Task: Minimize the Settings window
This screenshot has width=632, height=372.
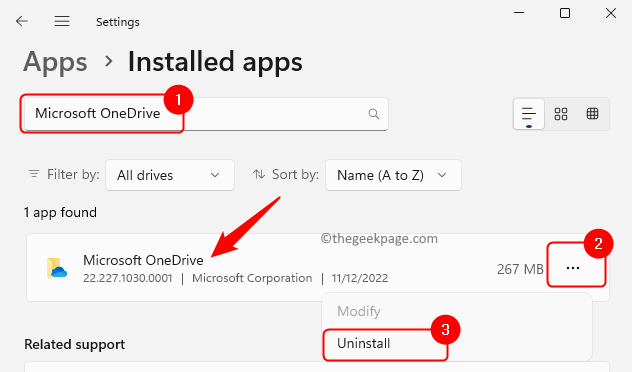Action: [x=519, y=13]
